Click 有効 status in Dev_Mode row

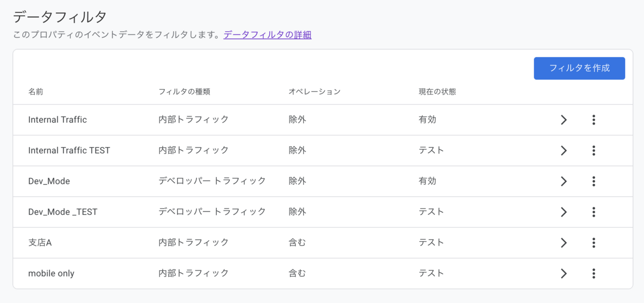[427, 181]
